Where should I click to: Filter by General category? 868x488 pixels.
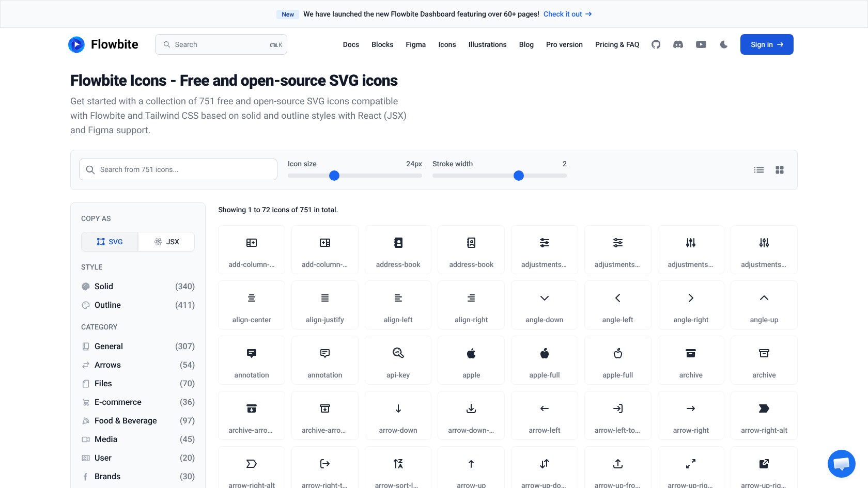click(x=138, y=346)
